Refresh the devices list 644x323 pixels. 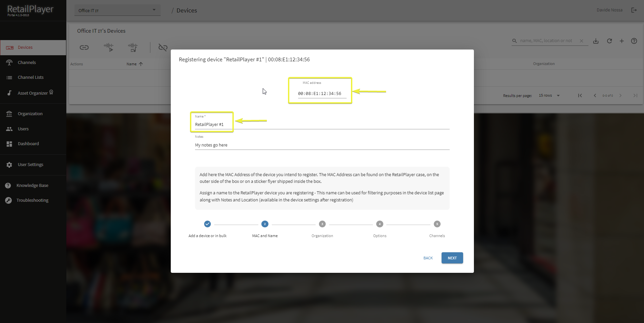coord(609,41)
